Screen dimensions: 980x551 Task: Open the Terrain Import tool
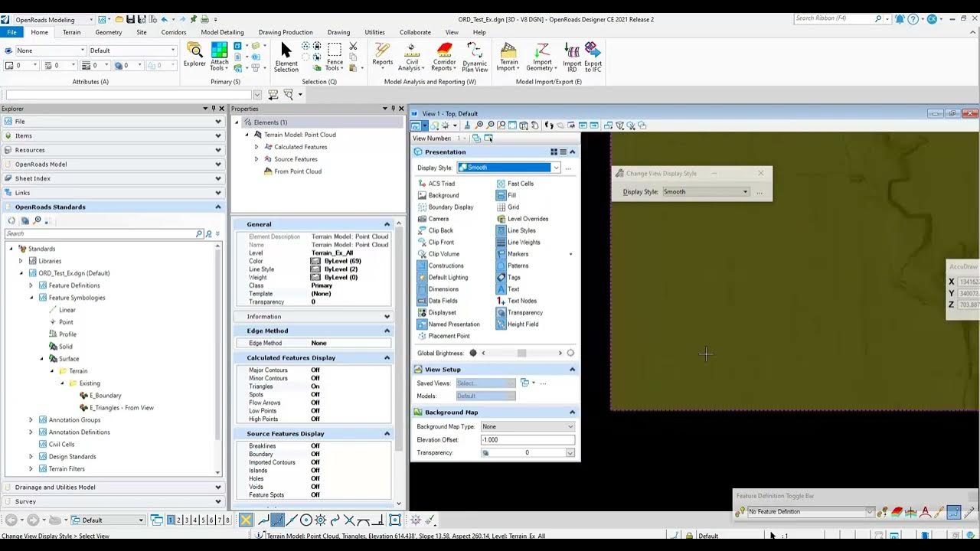click(508, 57)
